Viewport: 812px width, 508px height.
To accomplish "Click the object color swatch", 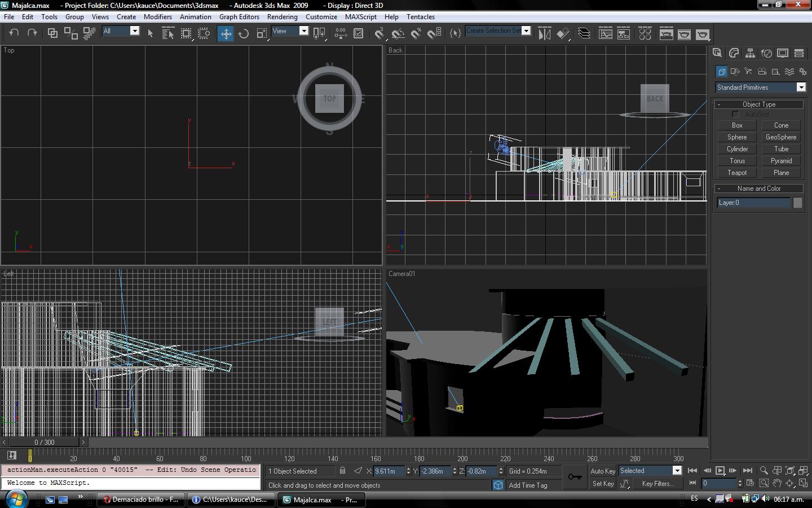I will coord(797,203).
